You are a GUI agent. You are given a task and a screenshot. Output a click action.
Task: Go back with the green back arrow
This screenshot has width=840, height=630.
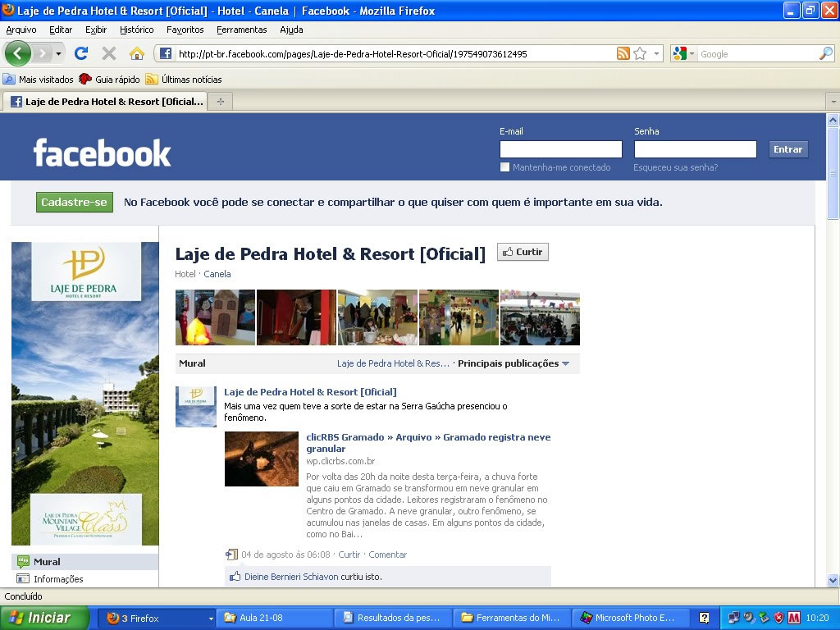(18, 53)
